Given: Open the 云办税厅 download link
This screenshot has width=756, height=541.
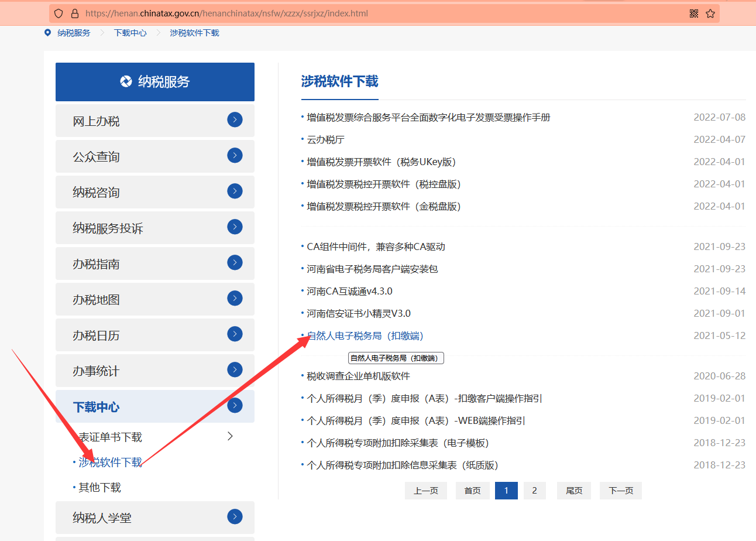Looking at the screenshot, I should tap(325, 139).
